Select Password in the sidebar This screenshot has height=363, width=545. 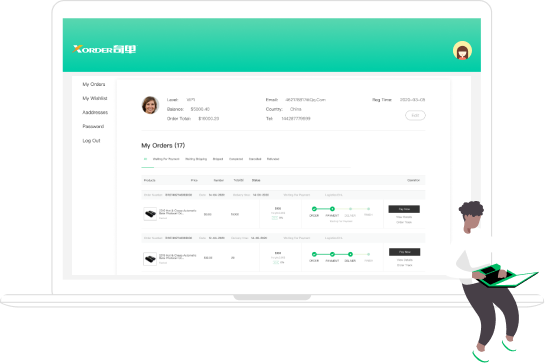[x=93, y=126]
